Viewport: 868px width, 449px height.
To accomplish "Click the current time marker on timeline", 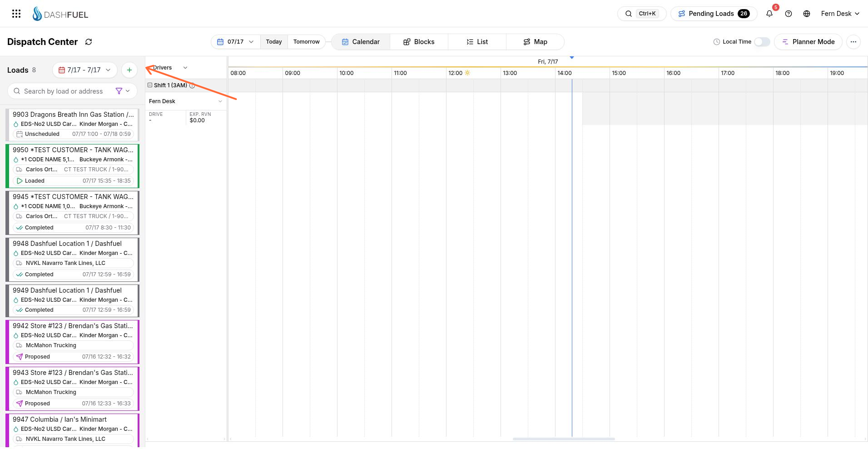I will pos(572,58).
